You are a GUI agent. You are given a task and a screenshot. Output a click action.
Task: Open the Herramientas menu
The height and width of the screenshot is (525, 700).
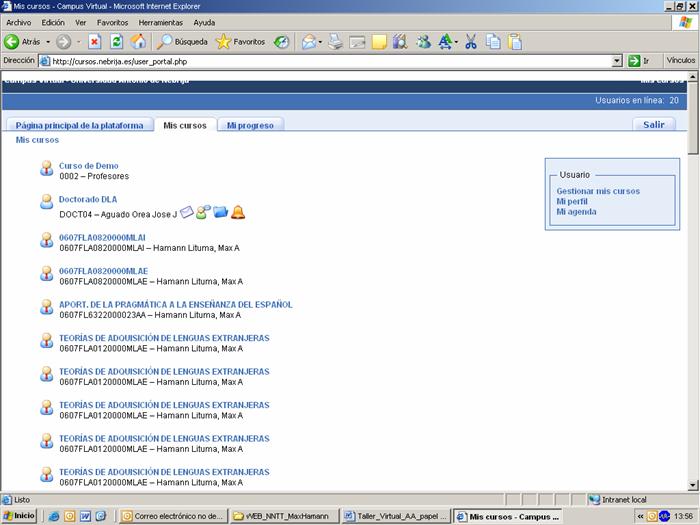[x=161, y=22]
